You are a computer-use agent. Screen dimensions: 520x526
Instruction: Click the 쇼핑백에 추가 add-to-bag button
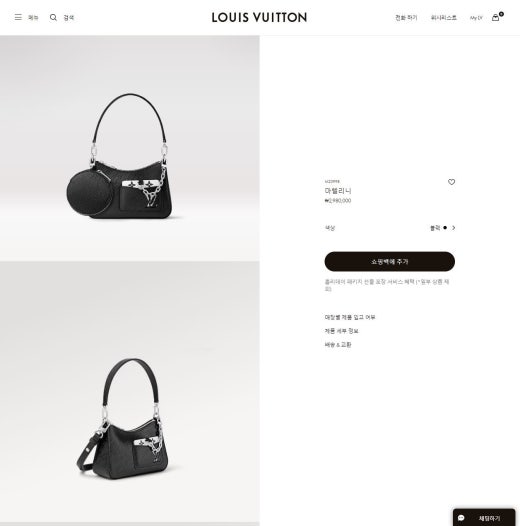pos(389,261)
